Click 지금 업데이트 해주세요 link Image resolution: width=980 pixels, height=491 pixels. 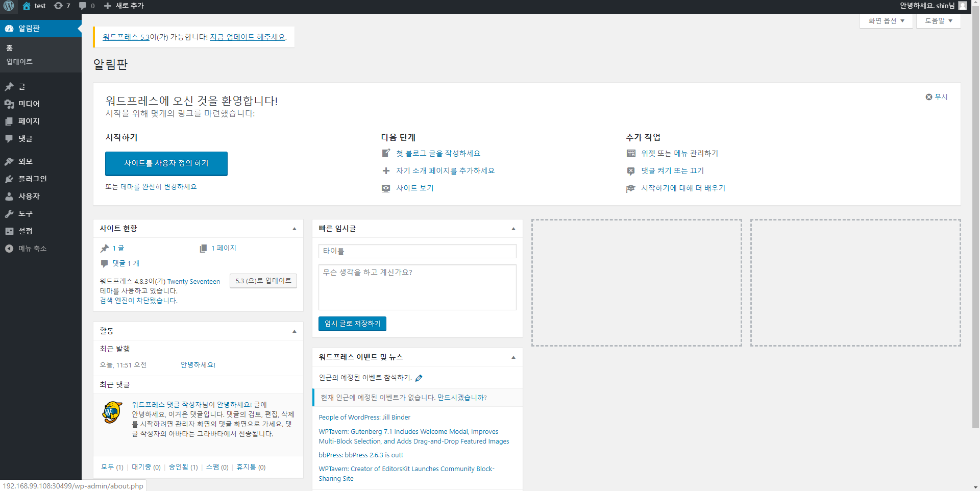tap(248, 37)
